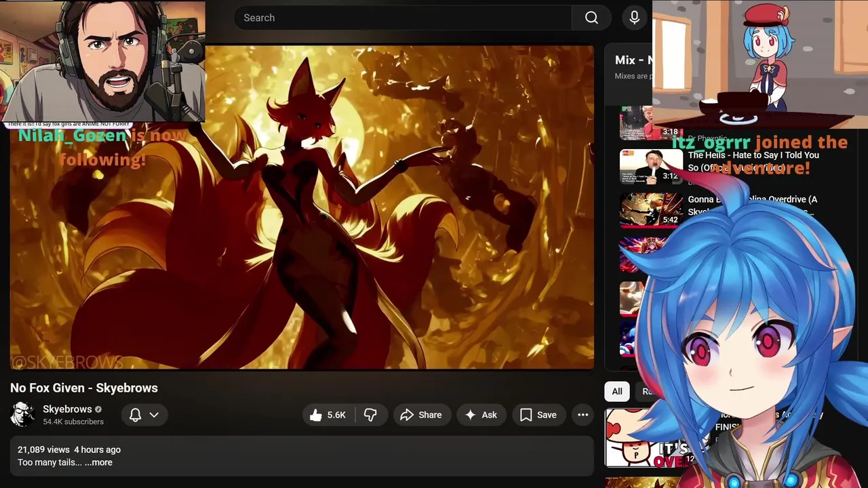Image resolution: width=868 pixels, height=488 pixels.
Task: Open the Gonna B... Overdrive playlist video thumbnail
Action: coord(651,210)
